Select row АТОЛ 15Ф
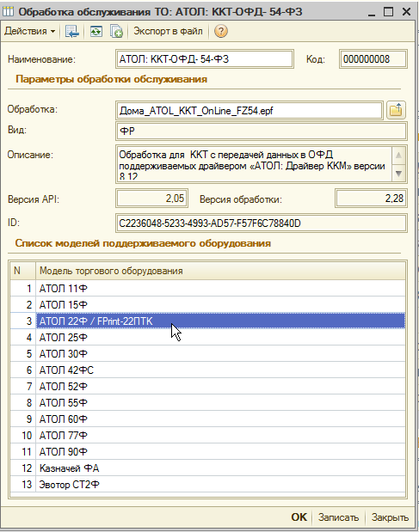The height and width of the screenshot is (532, 419). pyautogui.click(x=208, y=305)
